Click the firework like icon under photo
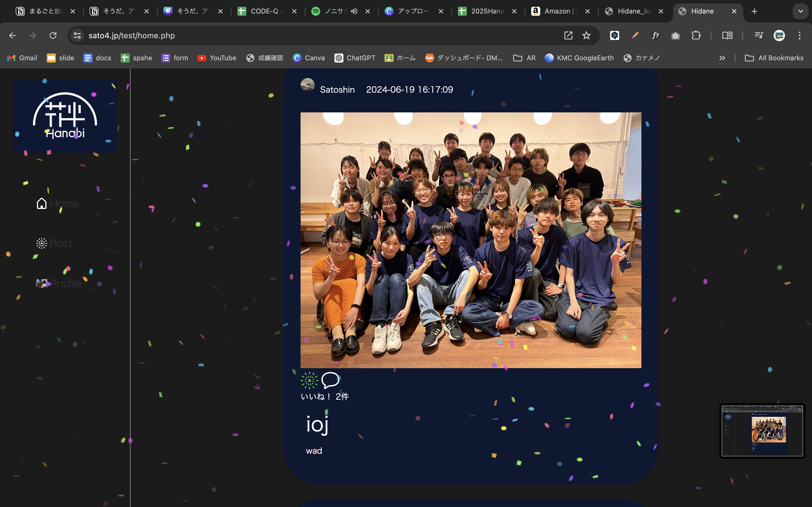 pyautogui.click(x=309, y=380)
